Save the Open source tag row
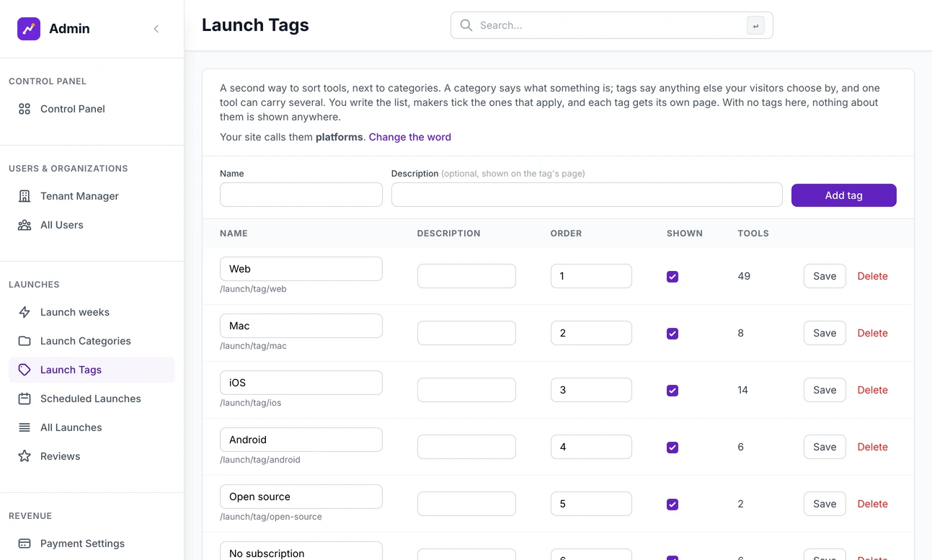Image resolution: width=932 pixels, height=560 pixels. pos(825,504)
